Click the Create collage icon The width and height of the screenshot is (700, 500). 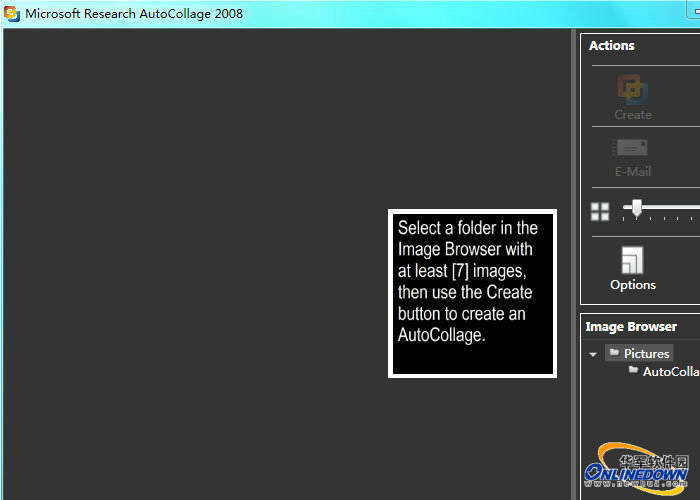633,90
